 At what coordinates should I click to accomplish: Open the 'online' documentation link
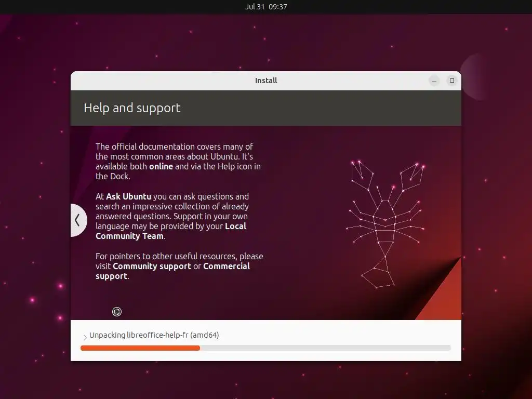pos(161,167)
